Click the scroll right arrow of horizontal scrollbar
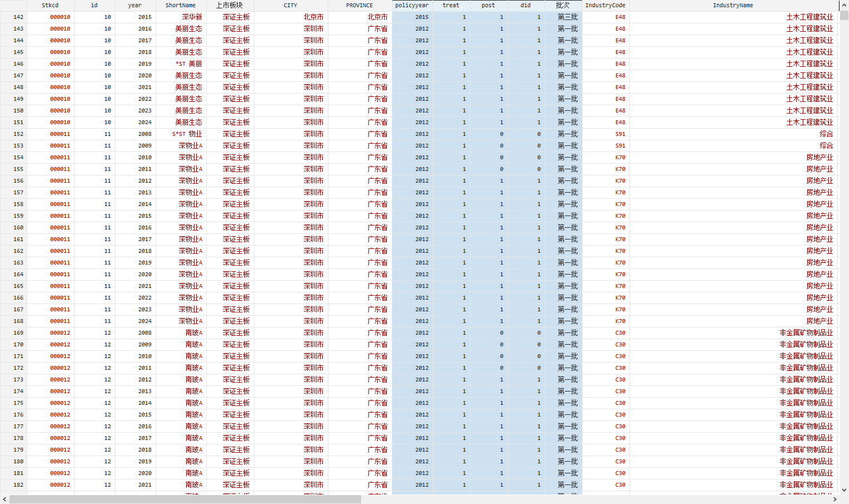The width and height of the screenshot is (849, 504). click(x=835, y=500)
